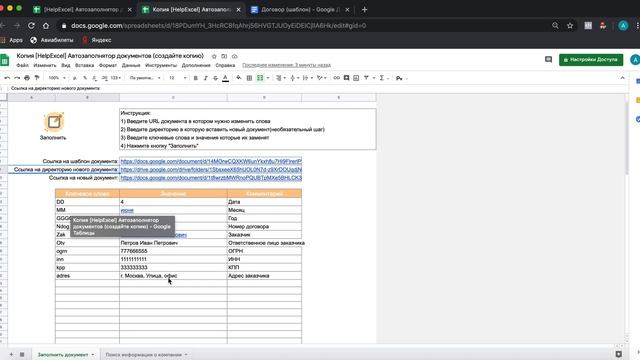
Task: Reload the page in the browser
Action: (31, 25)
